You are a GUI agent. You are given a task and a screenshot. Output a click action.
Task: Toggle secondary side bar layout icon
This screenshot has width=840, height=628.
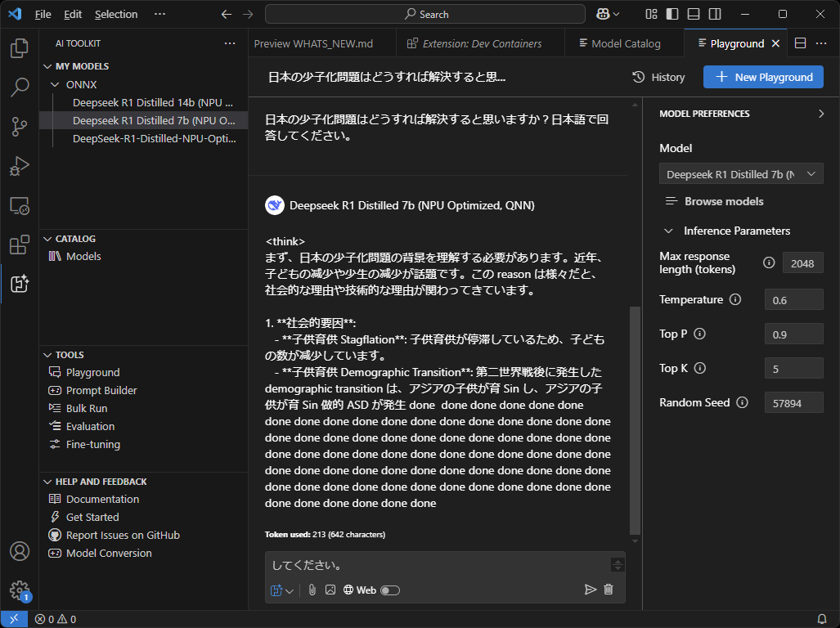715,15
